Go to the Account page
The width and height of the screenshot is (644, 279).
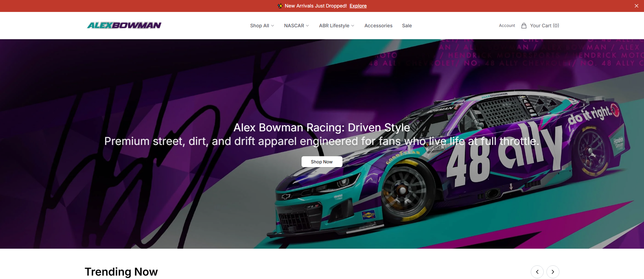tap(507, 26)
